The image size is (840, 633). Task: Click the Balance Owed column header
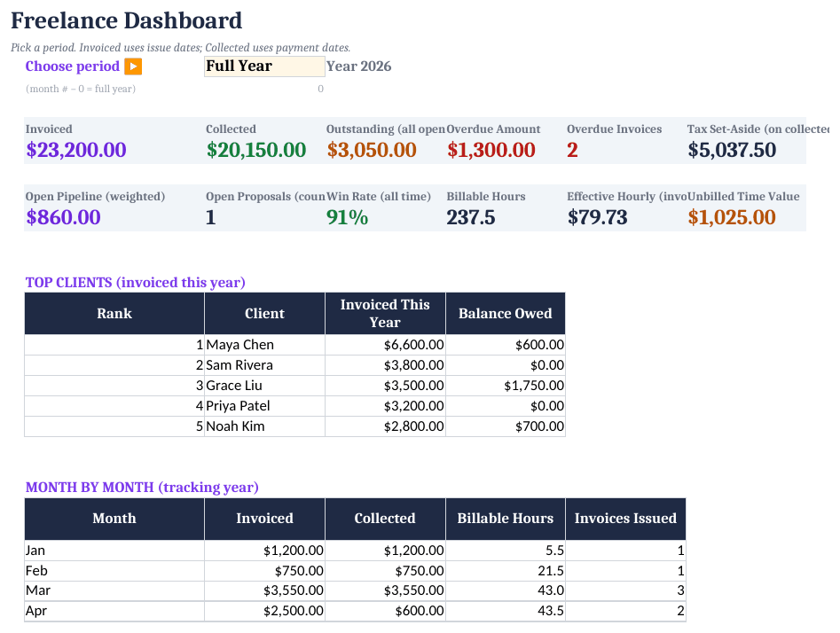pyautogui.click(x=506, y=313)
